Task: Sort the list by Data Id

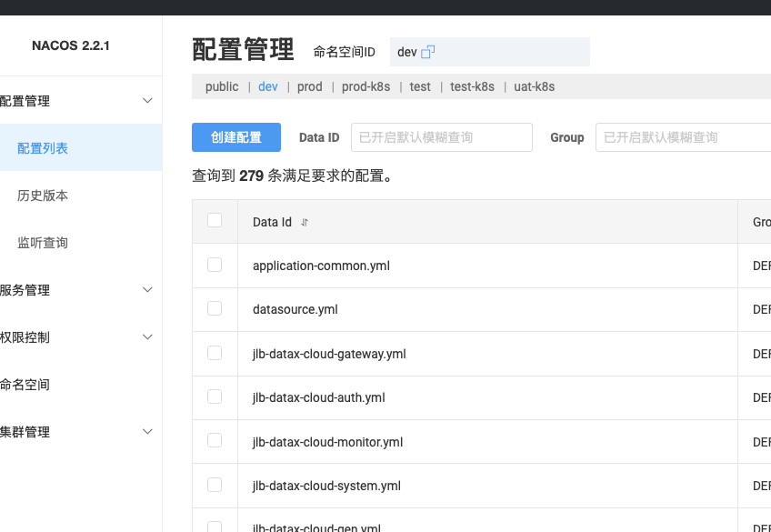Action: coord(305,222)
